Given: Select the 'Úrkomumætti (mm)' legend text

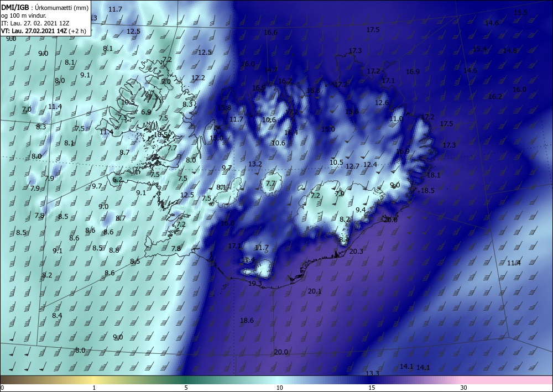Looking at the screenshot, I should 61,8.
